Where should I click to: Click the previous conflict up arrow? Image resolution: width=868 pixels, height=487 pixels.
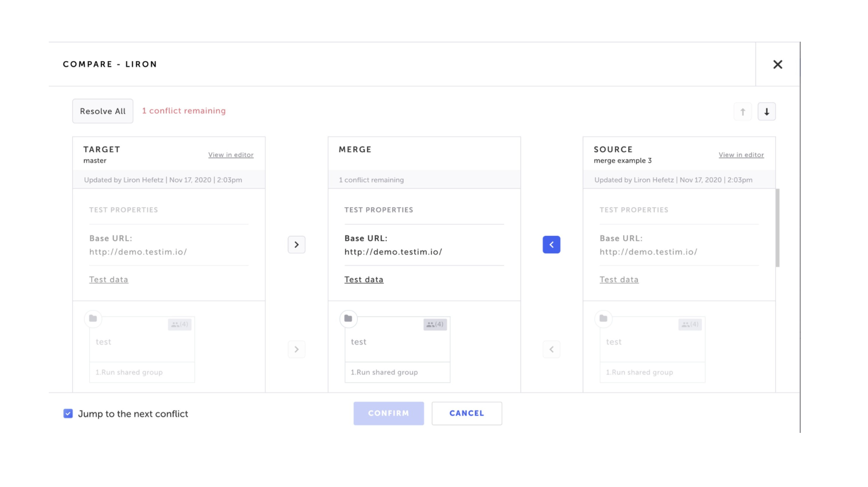743,112
